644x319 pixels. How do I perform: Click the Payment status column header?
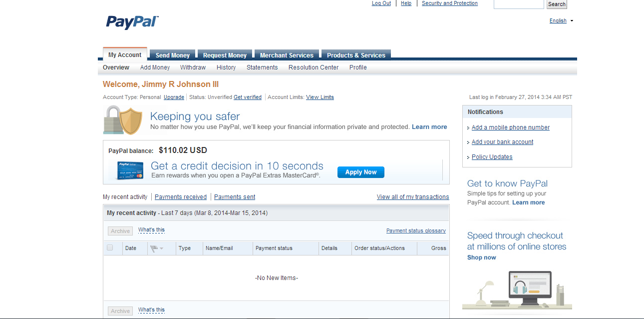pos(274,248)
